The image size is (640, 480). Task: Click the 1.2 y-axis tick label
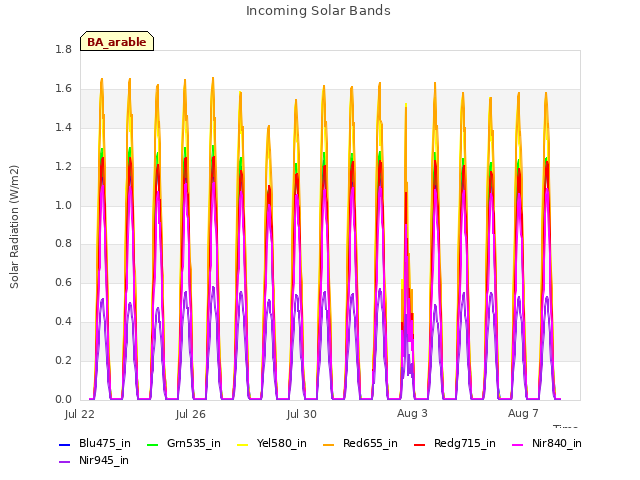(x=63, y=167)
